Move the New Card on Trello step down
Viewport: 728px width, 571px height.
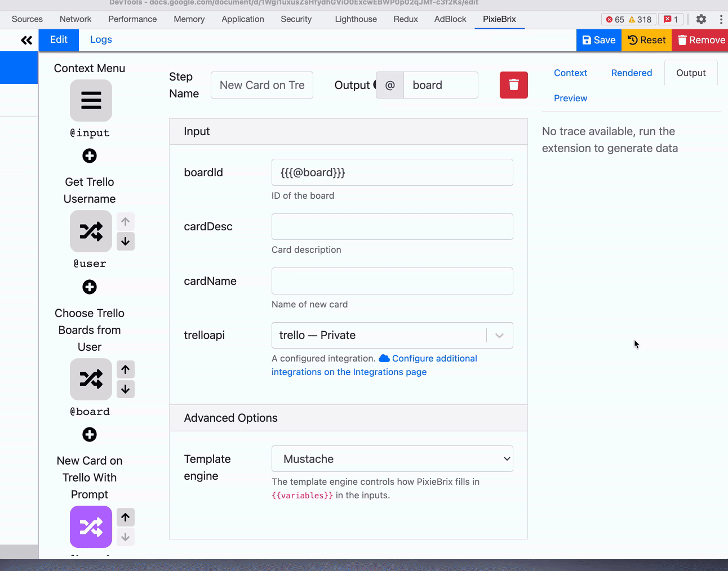point(126,537)
